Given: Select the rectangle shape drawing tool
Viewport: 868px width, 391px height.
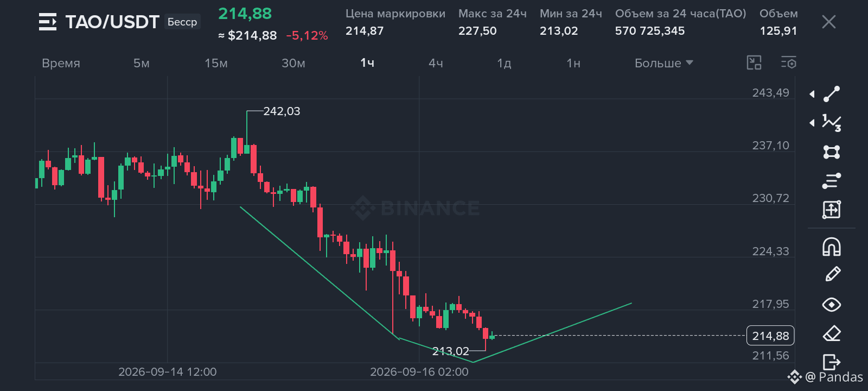Looking at the screenshot, I should click(832, 152).
